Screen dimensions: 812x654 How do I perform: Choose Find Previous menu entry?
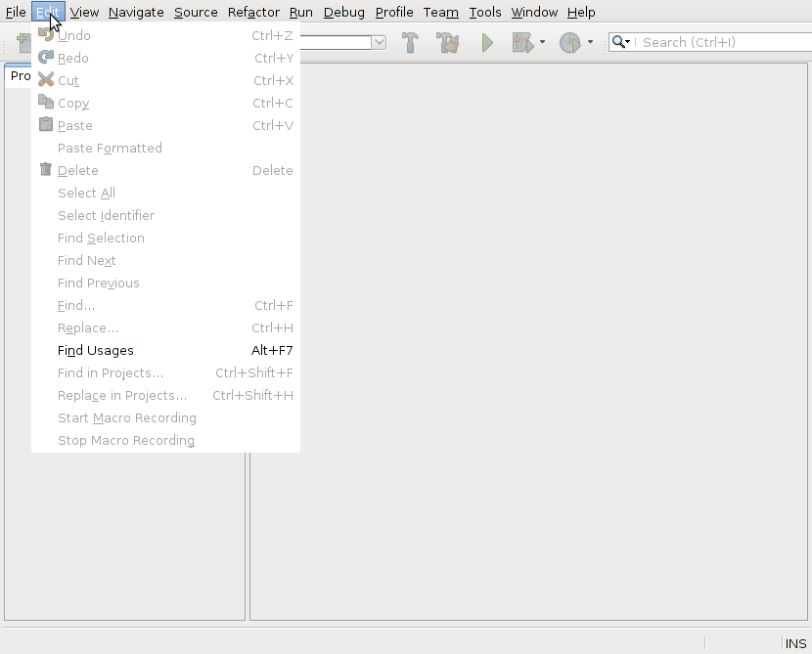click(165, 283)
